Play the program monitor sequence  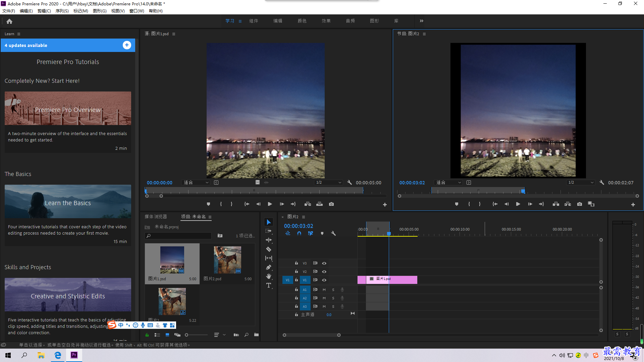click(x=518, y=204)
